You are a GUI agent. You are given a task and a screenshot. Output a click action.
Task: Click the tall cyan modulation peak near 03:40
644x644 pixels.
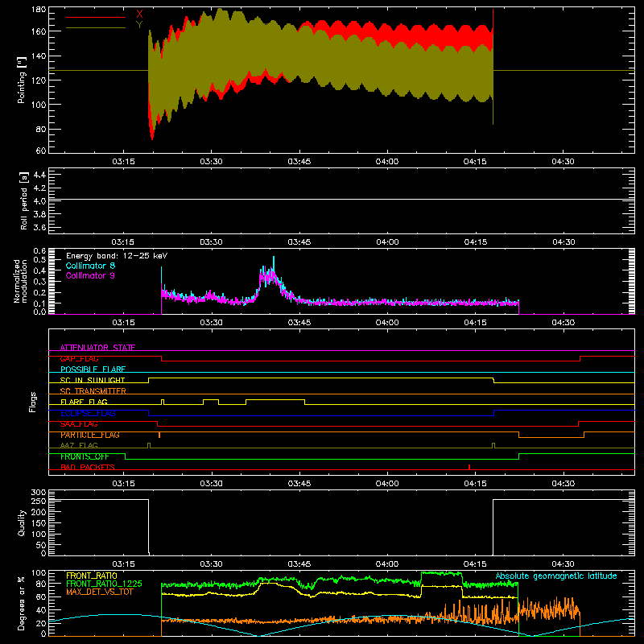click(274, 263)
